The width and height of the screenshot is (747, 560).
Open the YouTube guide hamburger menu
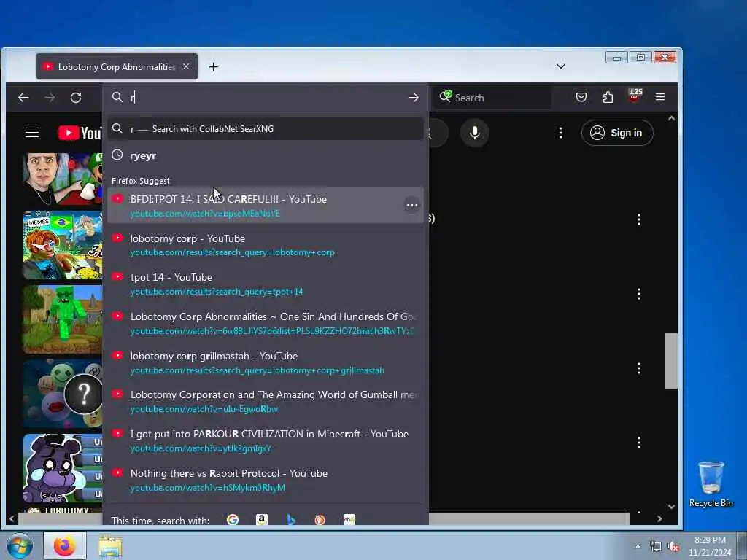(32, 133)
